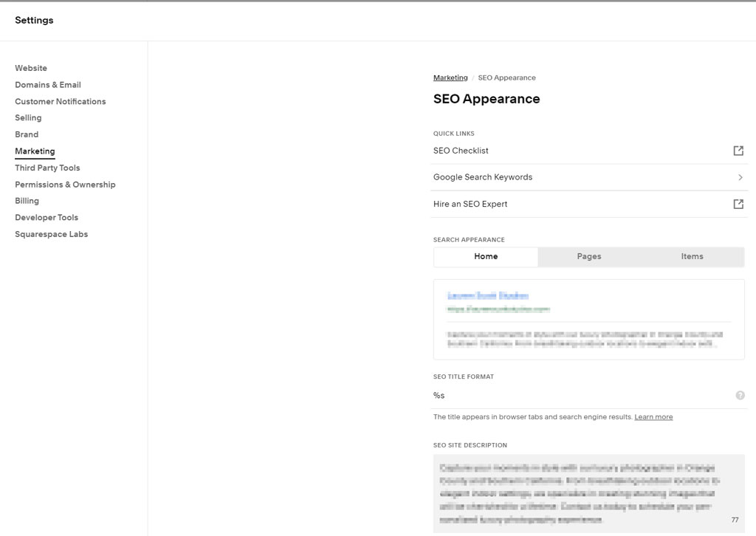Select Customer Notifications in sidebar

click(61, 102)
